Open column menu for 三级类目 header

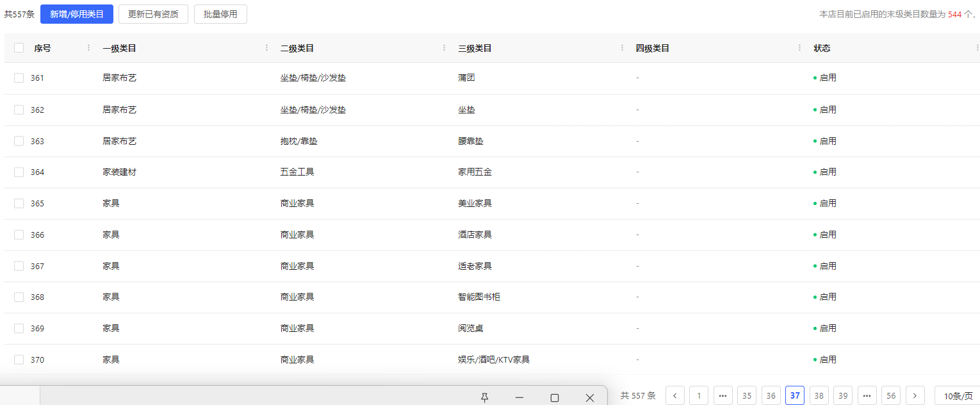(622, 48)
